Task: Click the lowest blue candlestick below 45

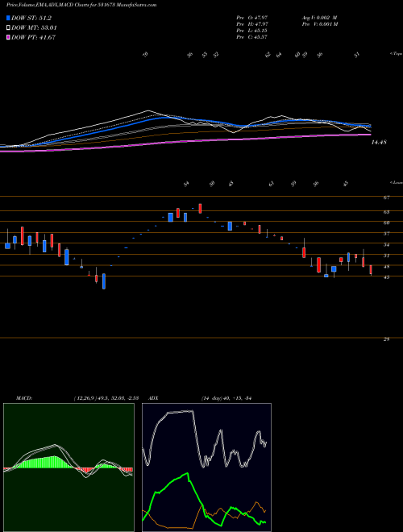Action: 104,281
